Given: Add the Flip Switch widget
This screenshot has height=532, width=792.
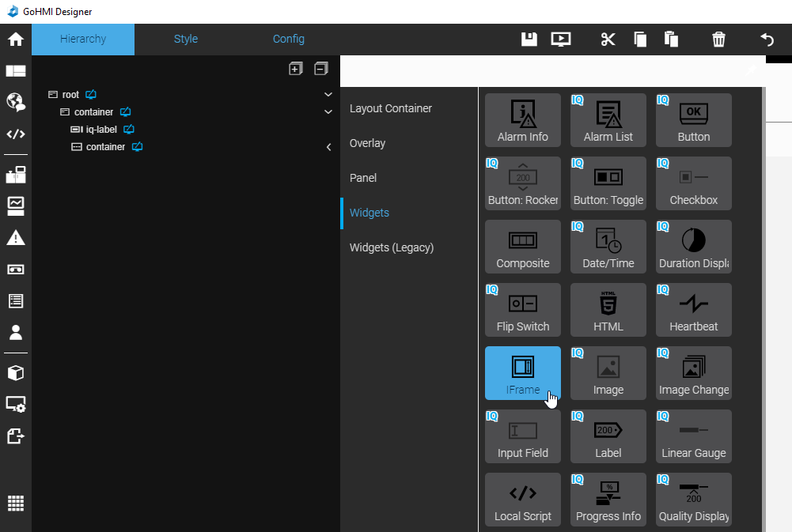Looking at the screenshot, I should coord(523,310).
